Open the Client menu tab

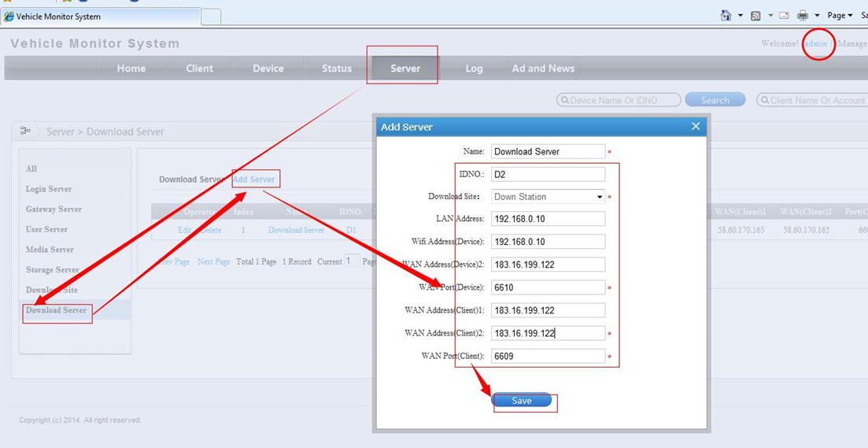(200, 68)
